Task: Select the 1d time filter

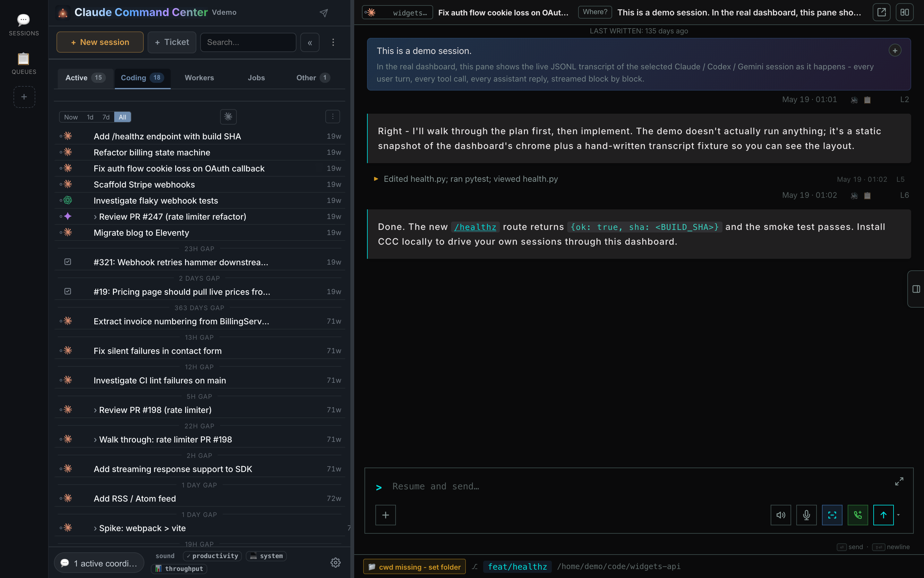Action: click(90, 117)
